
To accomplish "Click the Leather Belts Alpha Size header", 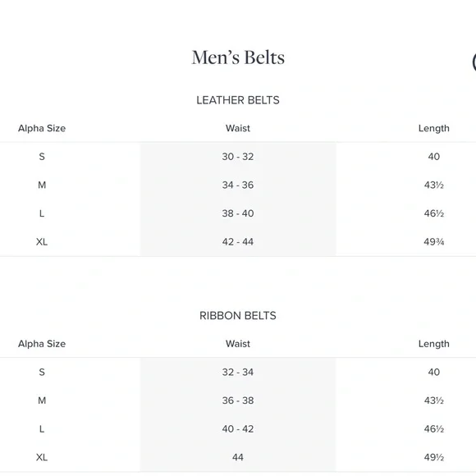I will [x=42, y=128].
